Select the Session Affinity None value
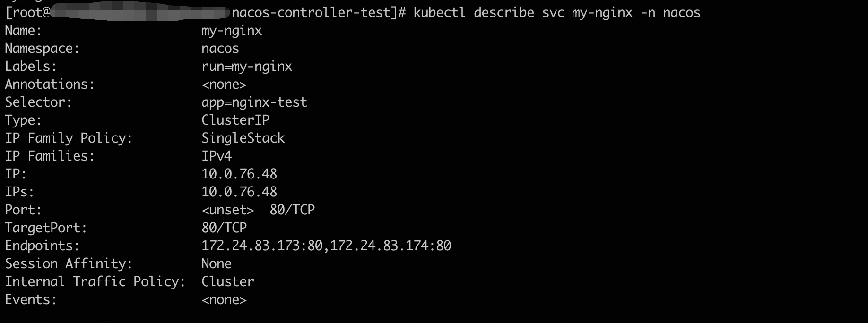868x323 pixels. (x=217, y=263)
